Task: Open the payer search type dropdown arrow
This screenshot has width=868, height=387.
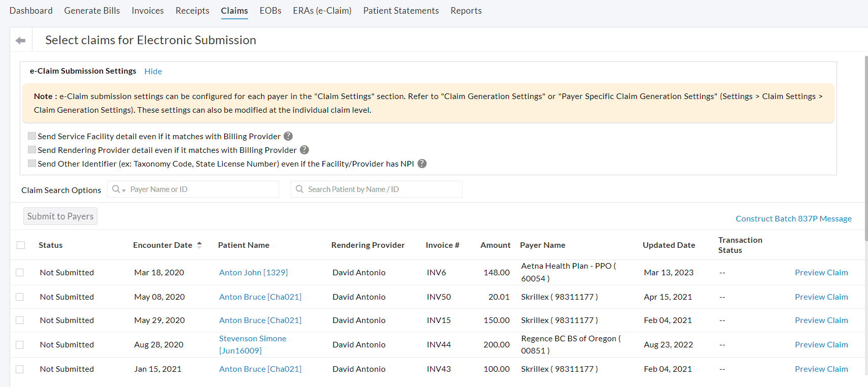Action: pos(124,190)
